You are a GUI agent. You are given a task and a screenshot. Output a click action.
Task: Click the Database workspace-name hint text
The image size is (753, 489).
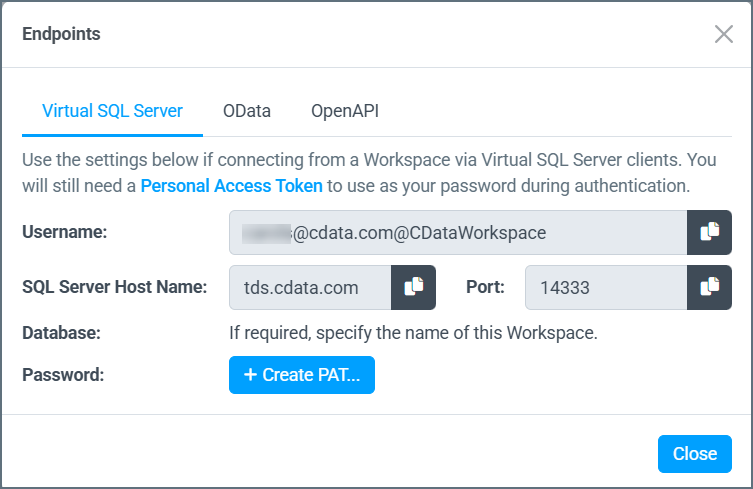pyautogui.click(x=413, y=332)
